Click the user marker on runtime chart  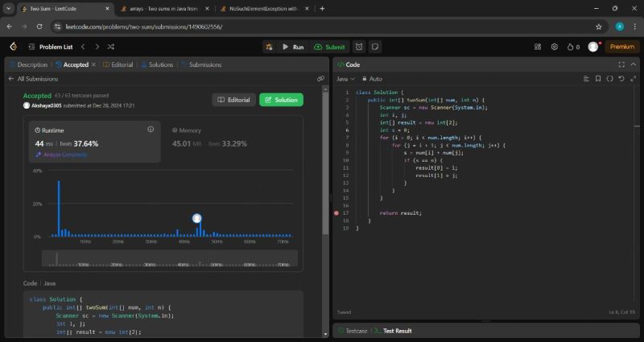pyautogui.click(x=196, y=218)
